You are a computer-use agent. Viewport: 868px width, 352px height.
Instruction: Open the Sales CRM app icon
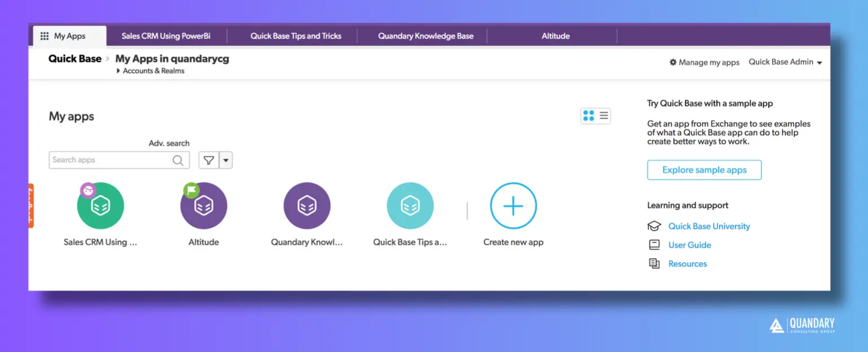[x=100, y=205]
